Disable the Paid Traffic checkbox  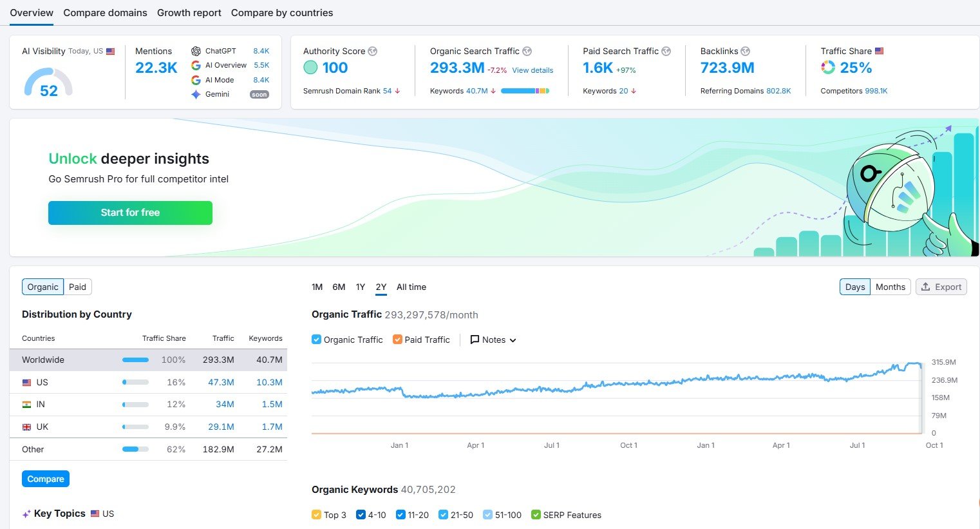tap(397, 340)
